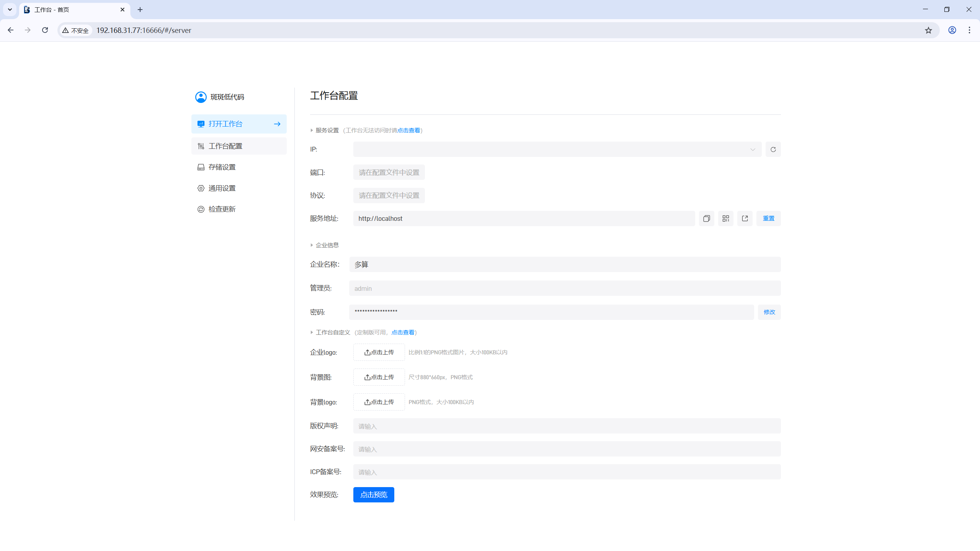980x551 pixels.
Task: Focus the 版权声明 input field
Action: pos(567,426)
